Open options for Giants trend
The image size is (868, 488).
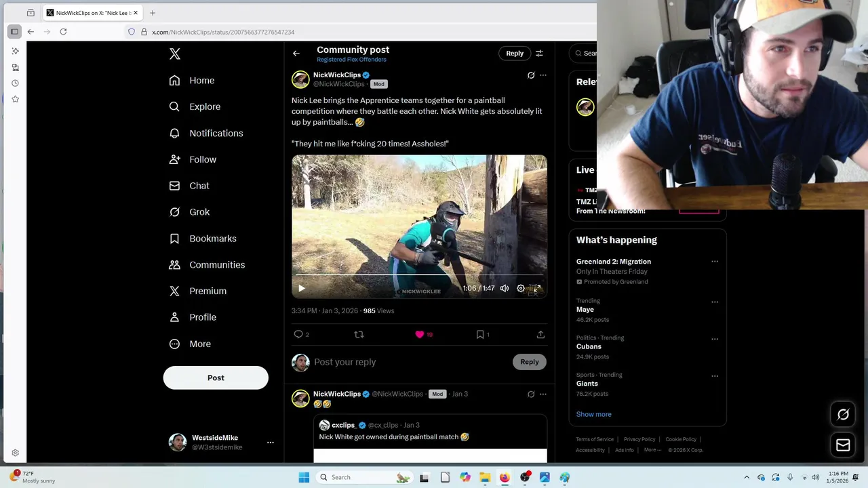tap(715, 376)
